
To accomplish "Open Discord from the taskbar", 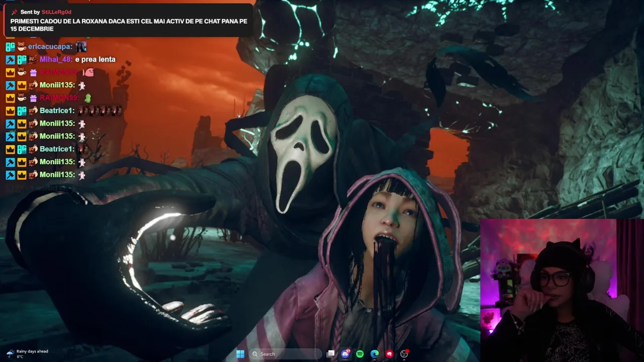I will 345,354.
